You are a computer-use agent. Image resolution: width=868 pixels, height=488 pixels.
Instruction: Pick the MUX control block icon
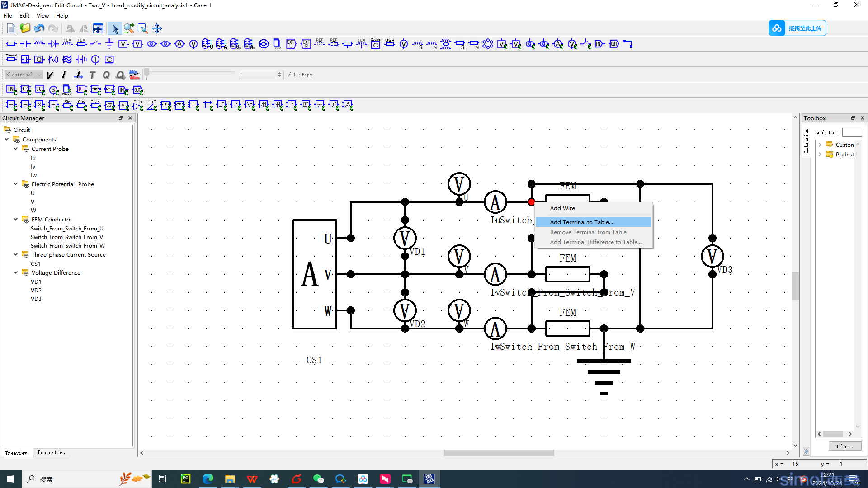(x=95, y=90)
